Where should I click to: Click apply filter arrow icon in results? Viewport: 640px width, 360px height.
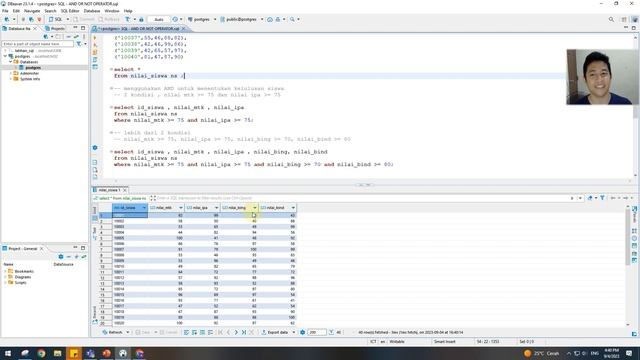(571, 198)
